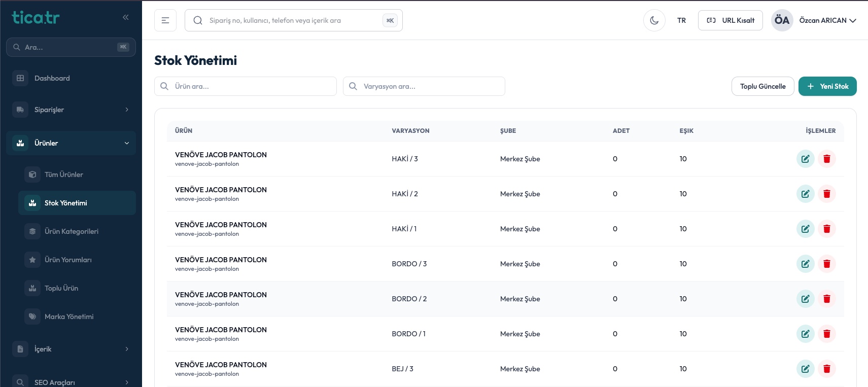
Task: Click the EŞİK column header
Action: [x=686, y=131]
